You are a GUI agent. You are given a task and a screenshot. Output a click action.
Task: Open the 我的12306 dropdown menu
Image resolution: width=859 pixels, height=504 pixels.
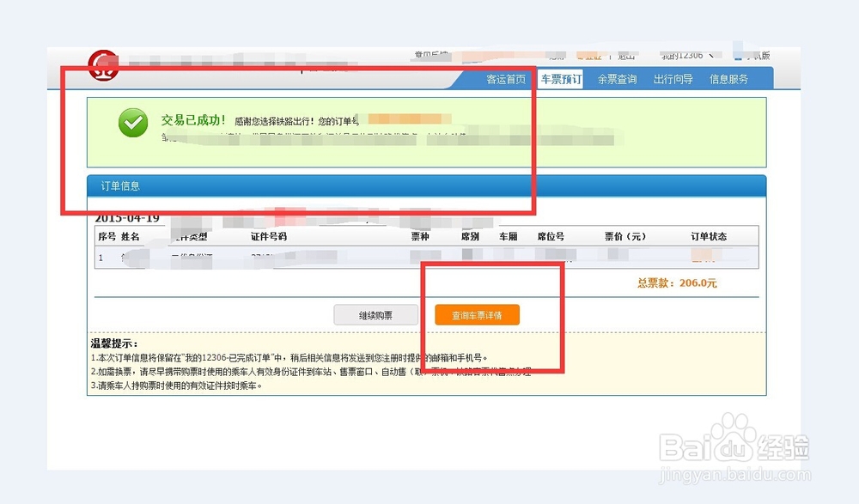point(682,53)
